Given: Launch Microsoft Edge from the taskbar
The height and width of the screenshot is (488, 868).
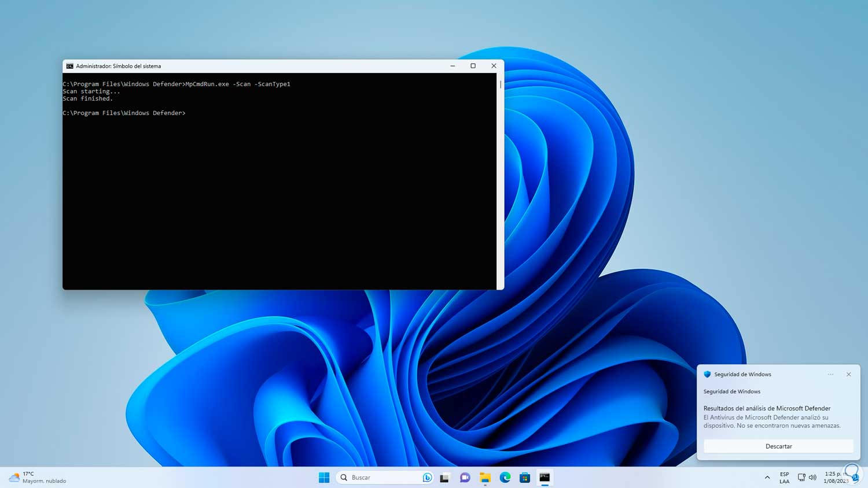Looking at the screenshot, I should click(505, 478).
